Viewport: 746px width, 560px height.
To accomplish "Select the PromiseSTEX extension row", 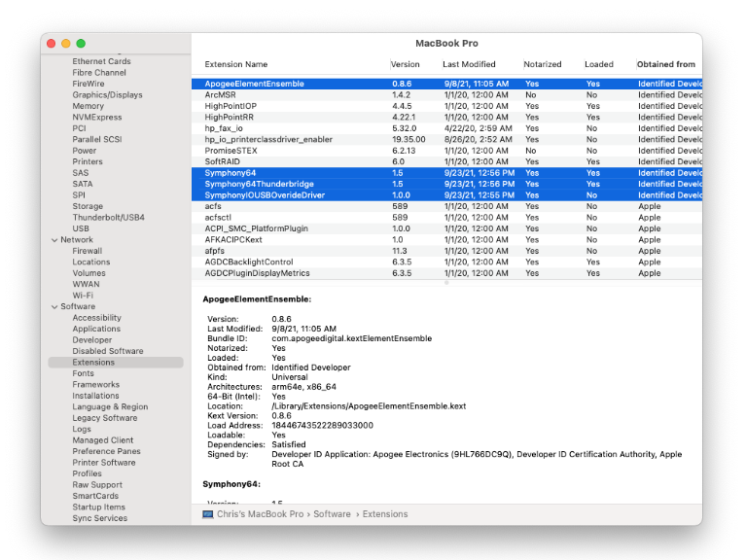I will point(446,151).
